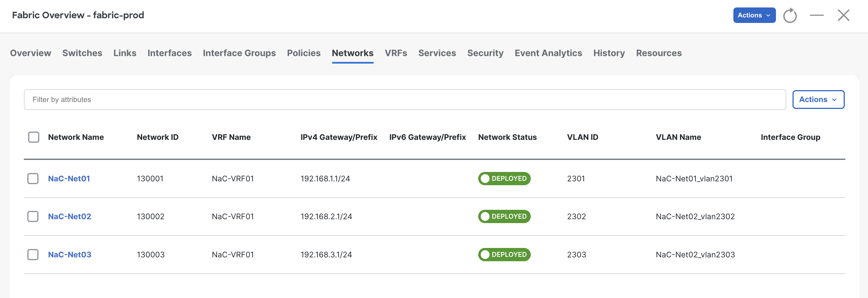Select NaC-VRF01 cell in NaC-Net02 row

pyautogui.click(x=233, y=216)
